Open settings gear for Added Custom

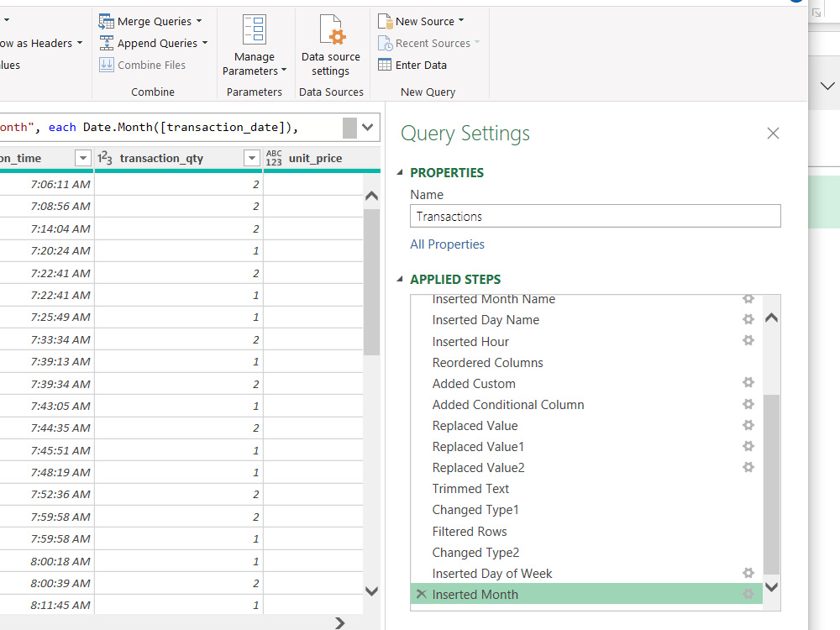click(x=748, y=382)
